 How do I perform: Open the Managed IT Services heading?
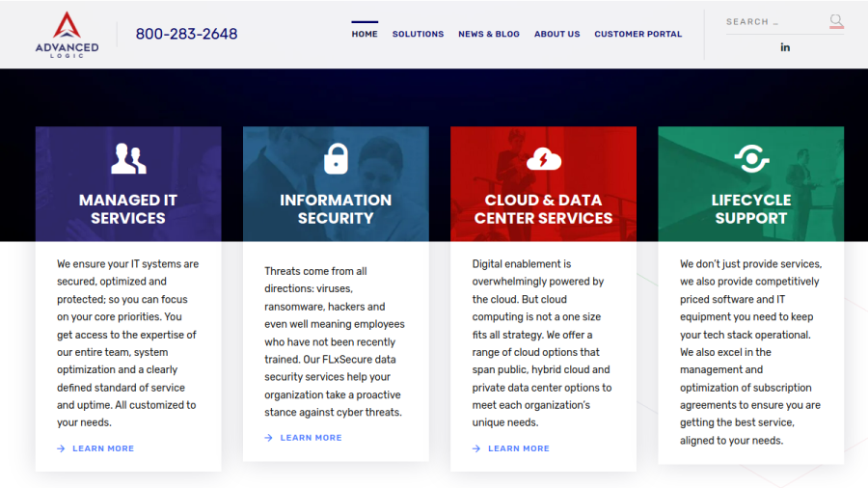click(x=128, y=209)
